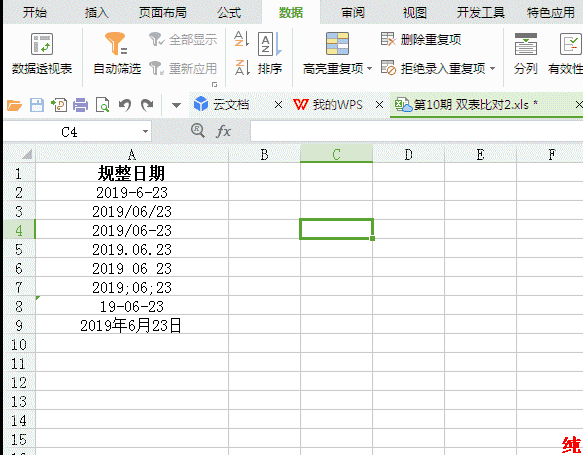Select column A header
Screen dimensions: 583x455
coord(132,154)
